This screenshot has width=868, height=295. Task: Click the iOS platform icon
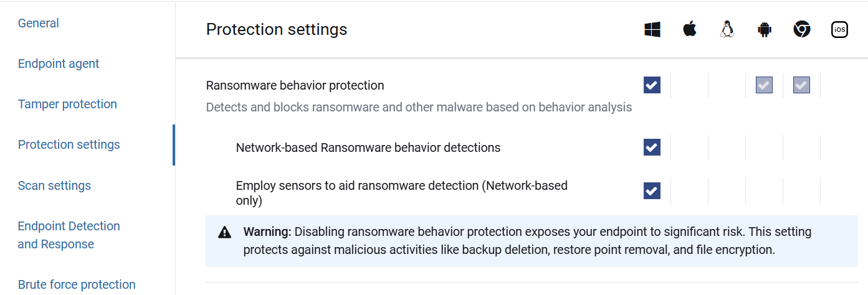[839, 29]
